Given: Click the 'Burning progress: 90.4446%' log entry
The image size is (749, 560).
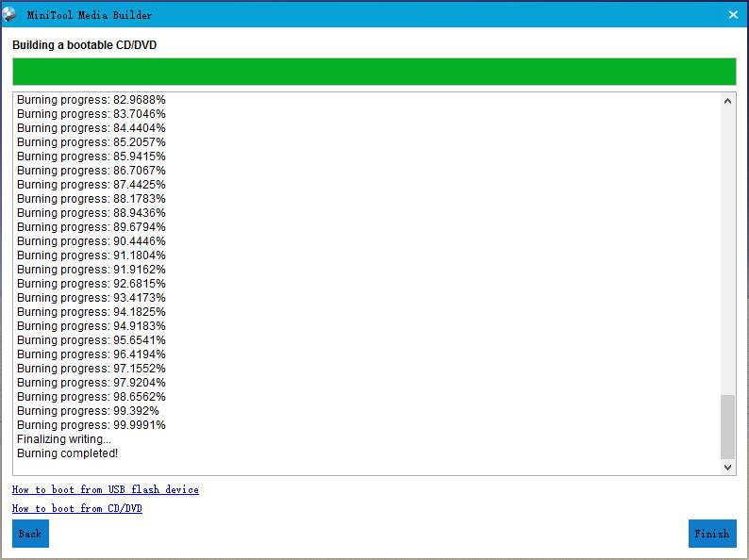Looking at the screenshot, I should [x=91, y=241].
